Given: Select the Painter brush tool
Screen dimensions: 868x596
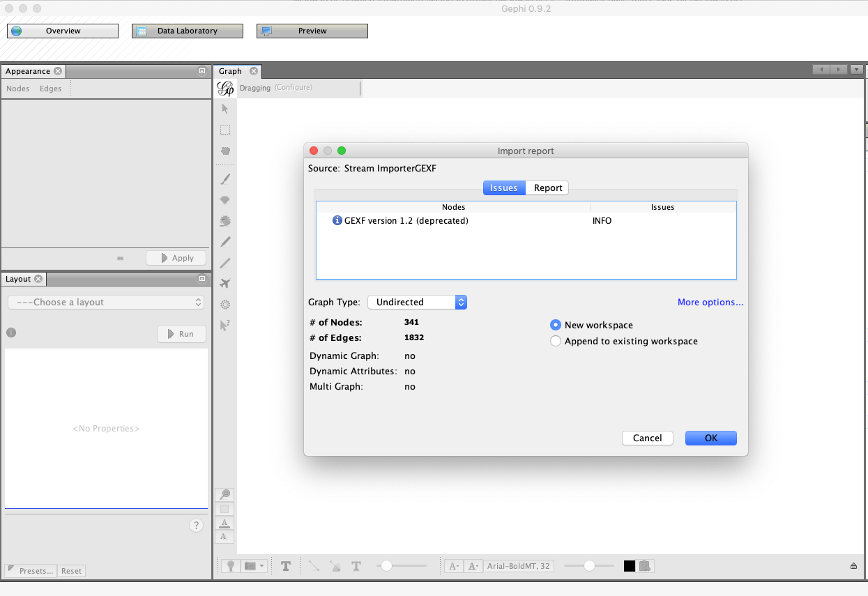Looking at the screenshot, I should click(x=225, y=179).
